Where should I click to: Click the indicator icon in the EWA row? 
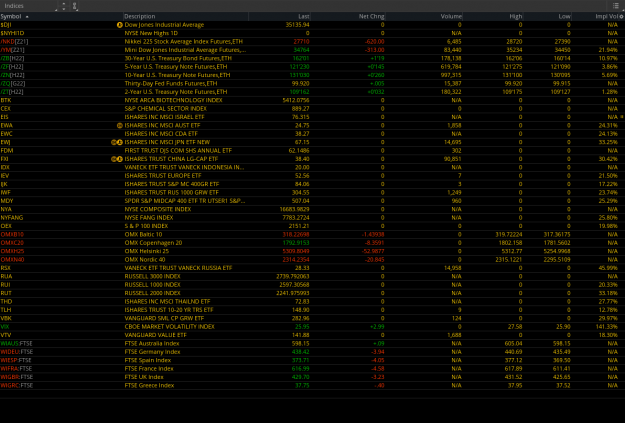pyautogui.click(x=119, y=126)
